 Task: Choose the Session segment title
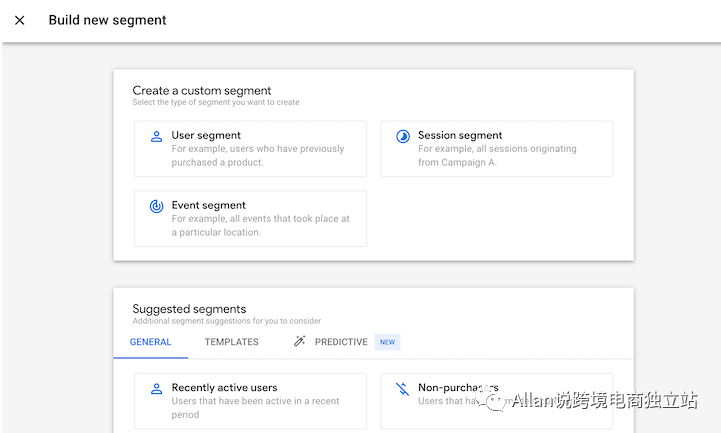460,135
